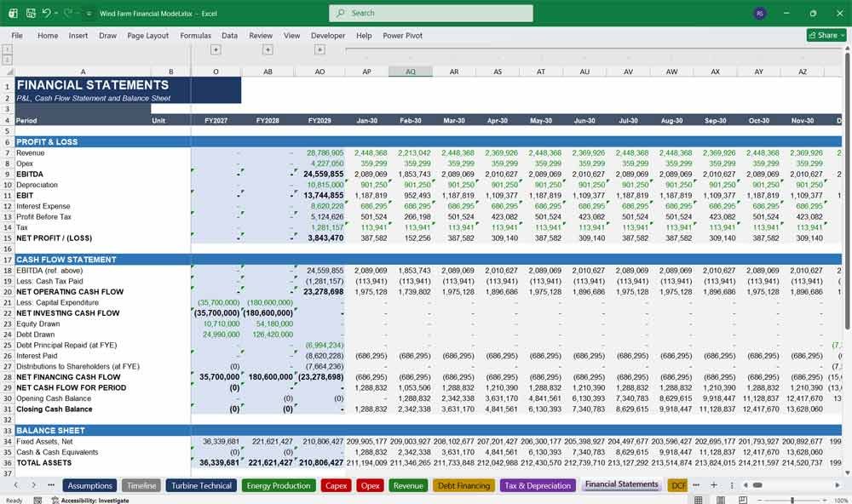
Task: Open Accessibility: Investigate in status bar
Action: point(90,501)
